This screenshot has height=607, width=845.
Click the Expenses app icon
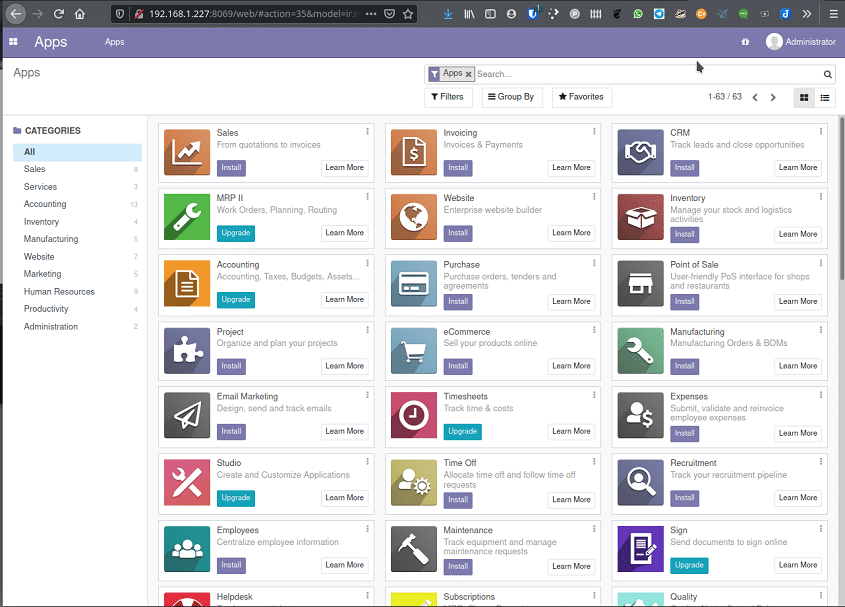pos(640,415)
